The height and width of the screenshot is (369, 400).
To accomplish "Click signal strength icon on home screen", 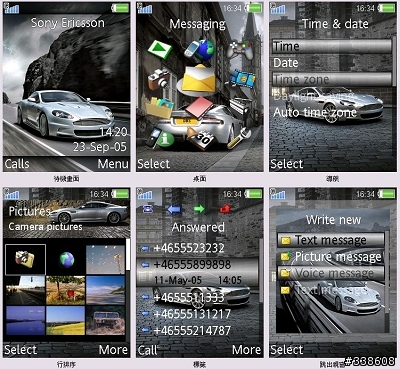I will pyautogui.click(x=12, y=8).
